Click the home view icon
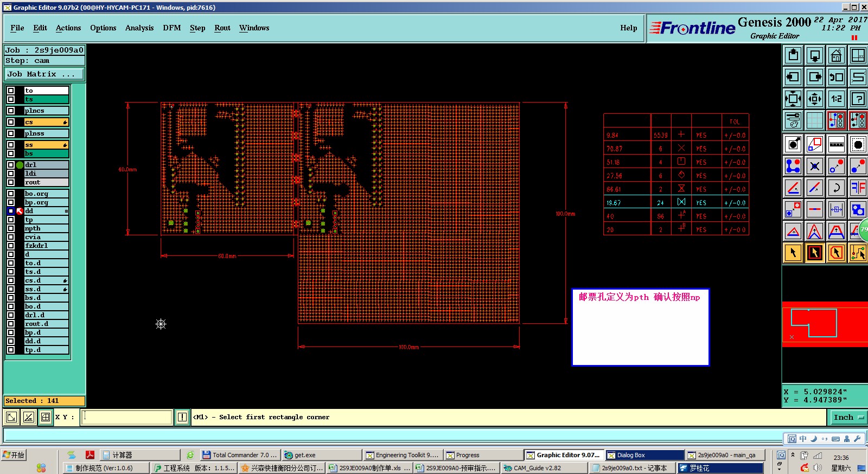The height and width of the screenshot is (474, 868). (837, 55)
